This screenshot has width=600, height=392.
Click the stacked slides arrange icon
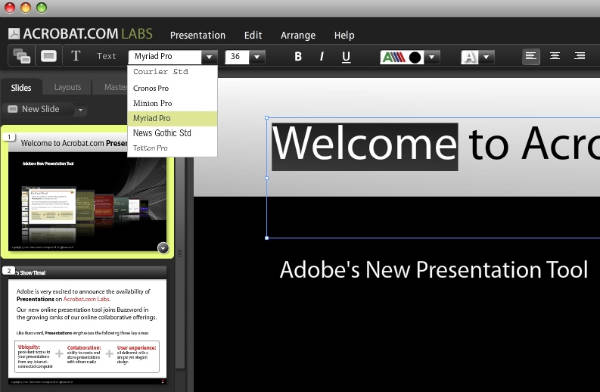point(22,56)
